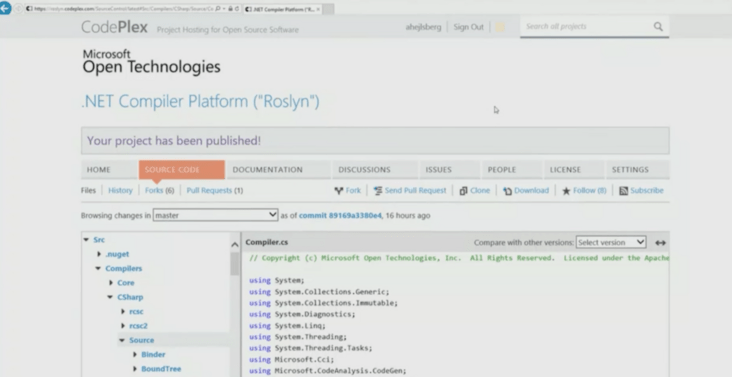The width and height of the screenshot is (732, 377).
Task: Collapse the CSharp folder arrow
Action: pos(110,297)
